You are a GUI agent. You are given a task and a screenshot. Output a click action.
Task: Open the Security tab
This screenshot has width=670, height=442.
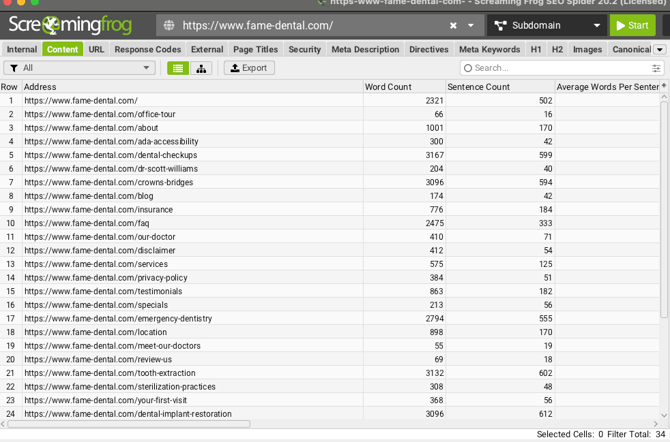[305, 49]
